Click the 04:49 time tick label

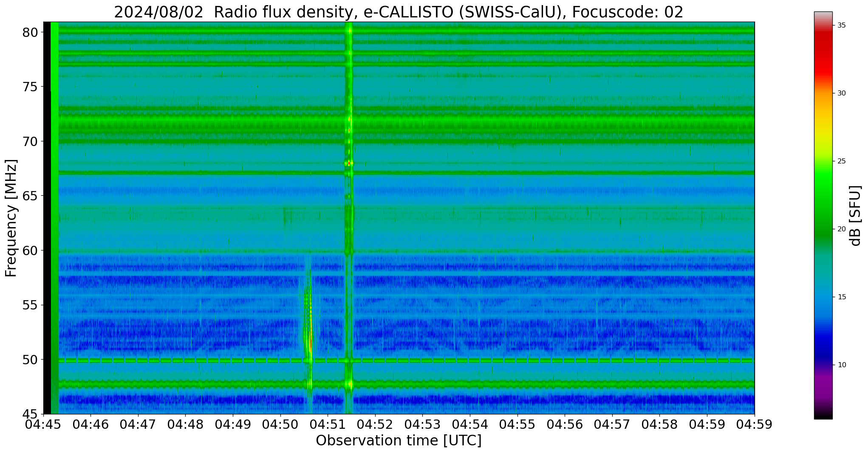coord(233,425)
